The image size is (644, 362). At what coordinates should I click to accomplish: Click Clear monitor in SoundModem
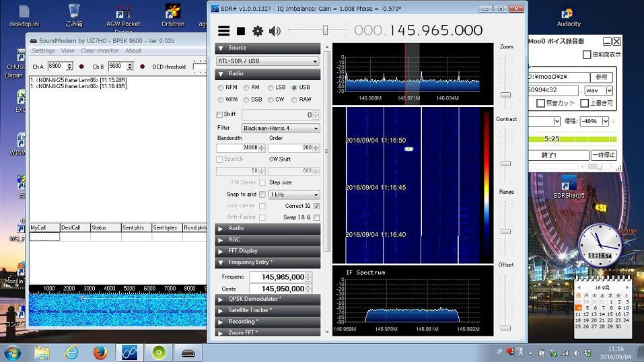[x=100, y=51]
